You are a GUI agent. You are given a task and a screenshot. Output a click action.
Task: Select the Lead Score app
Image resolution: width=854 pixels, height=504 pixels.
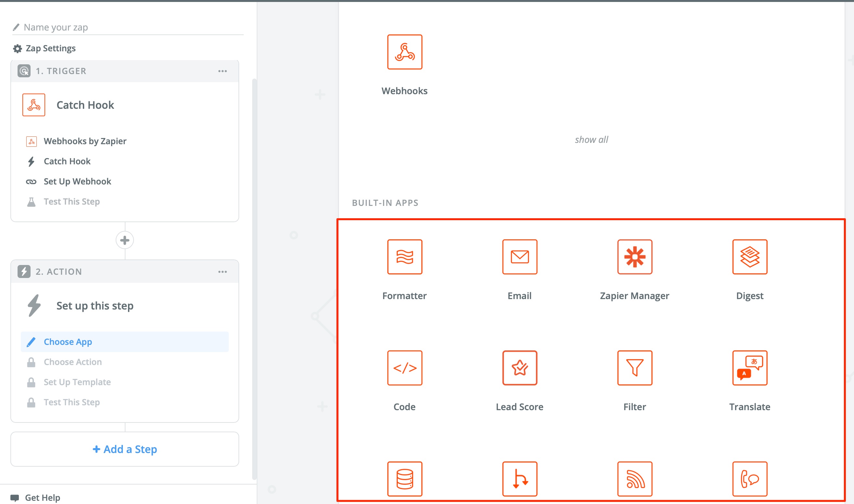519,368
